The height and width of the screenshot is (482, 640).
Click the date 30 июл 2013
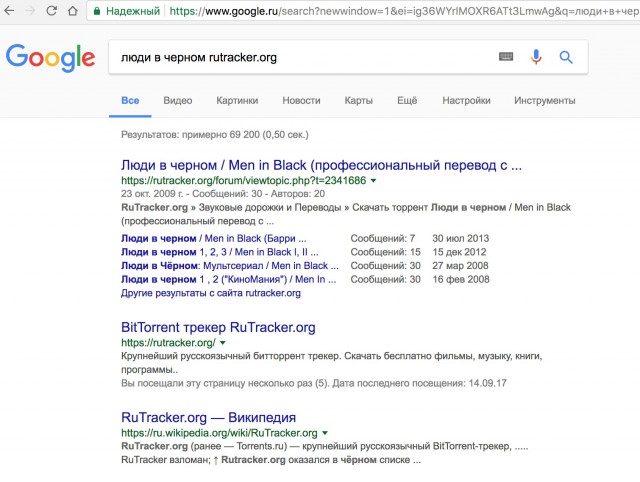tap(460, 238)
